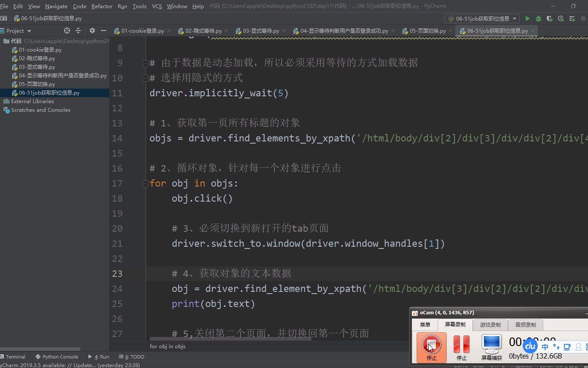The height and width of the screenshot is (368, 588).
Task: Open the Refactor menu
Action: [x=102, y=6]
